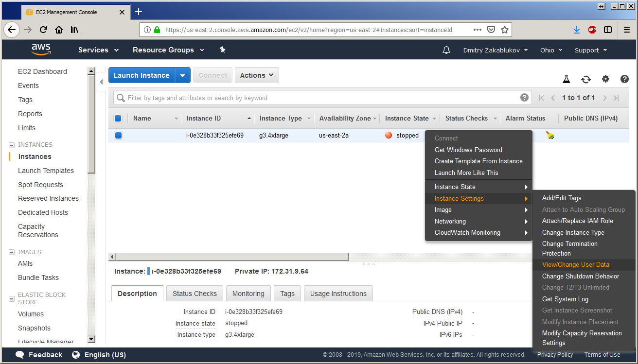638x364 pixels.
Task: Open the browser library icon
Action: [74, 30]
